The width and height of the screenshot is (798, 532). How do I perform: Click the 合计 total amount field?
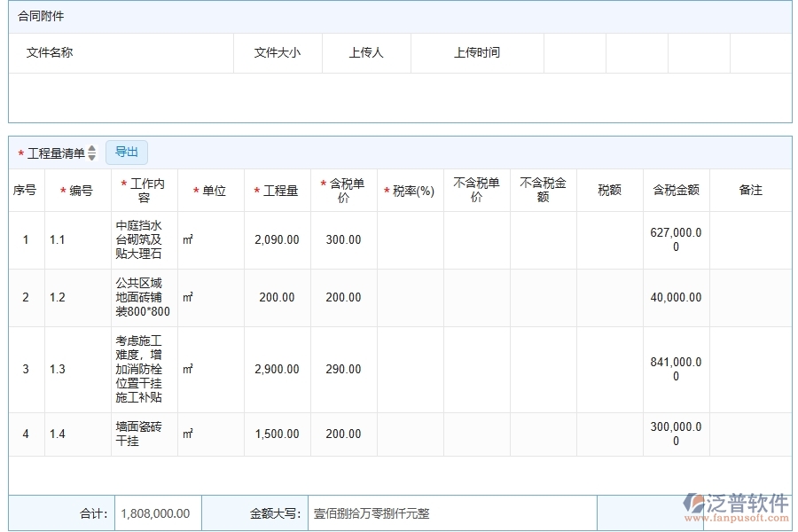[x=156, y=513]
